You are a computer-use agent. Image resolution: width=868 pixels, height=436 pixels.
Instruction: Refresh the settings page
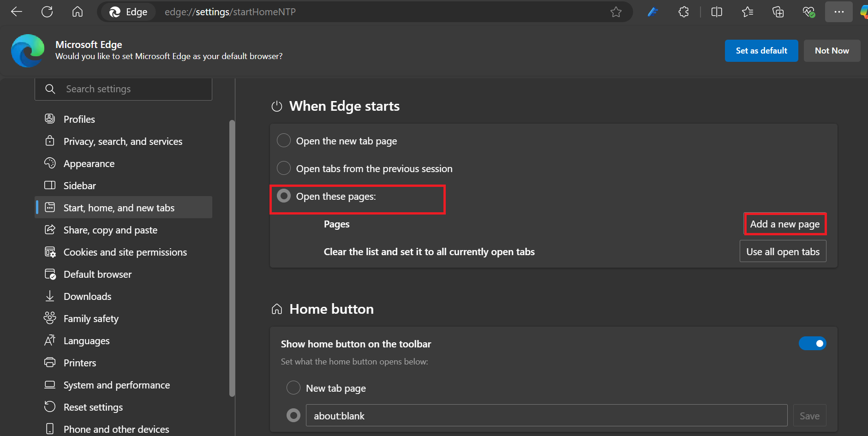(x=47, y=12)
